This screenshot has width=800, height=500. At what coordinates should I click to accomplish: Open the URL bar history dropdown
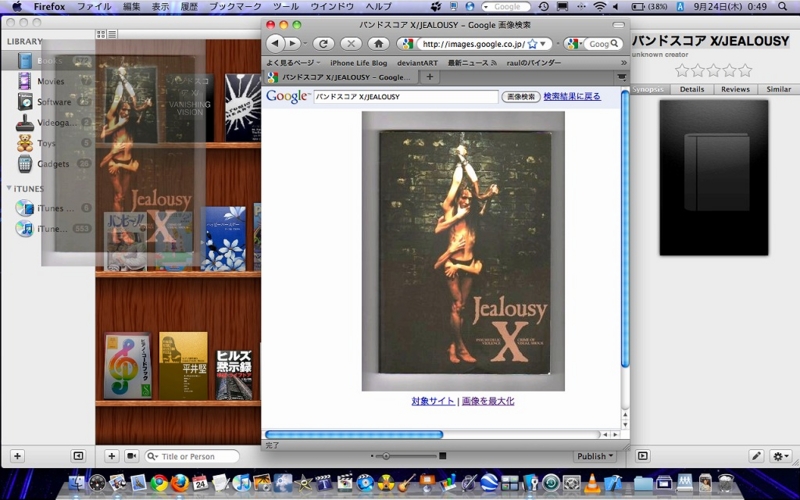(x=544, y=44)
